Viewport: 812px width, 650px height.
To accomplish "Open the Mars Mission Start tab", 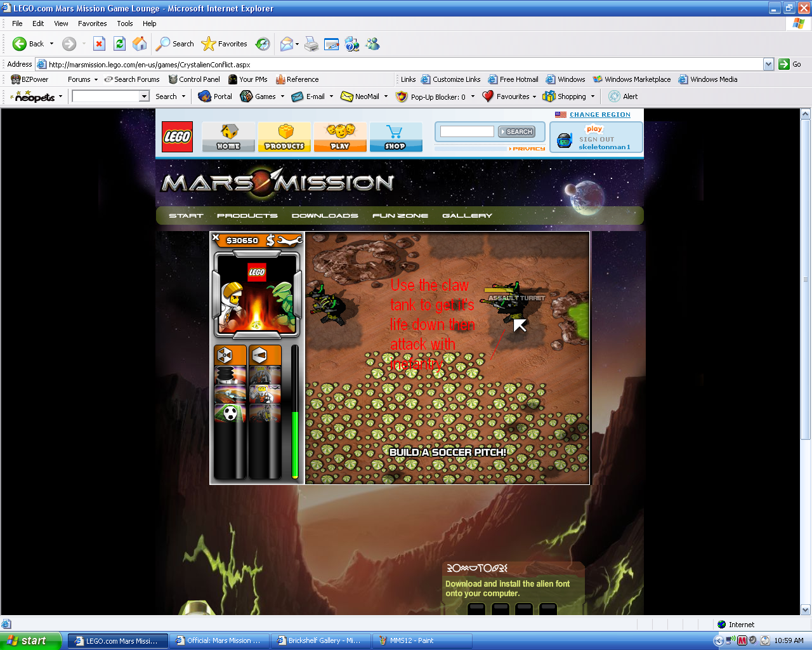I will click(x=186, y=216).
